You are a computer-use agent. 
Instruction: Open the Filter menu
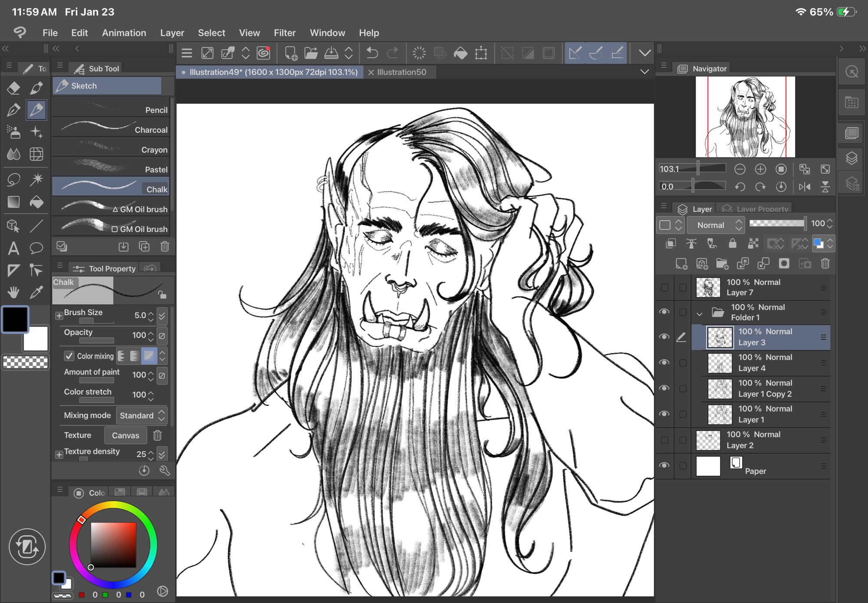click(x=284, y=33)
